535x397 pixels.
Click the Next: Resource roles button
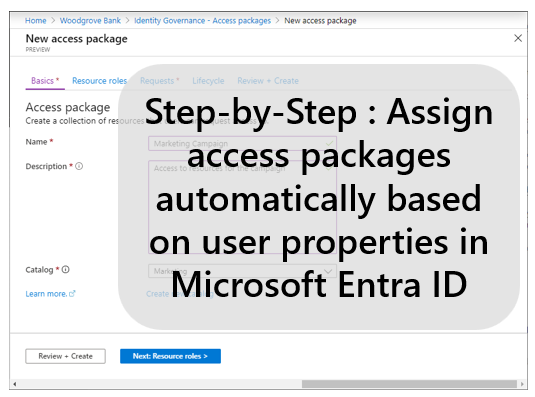(170, 356)
